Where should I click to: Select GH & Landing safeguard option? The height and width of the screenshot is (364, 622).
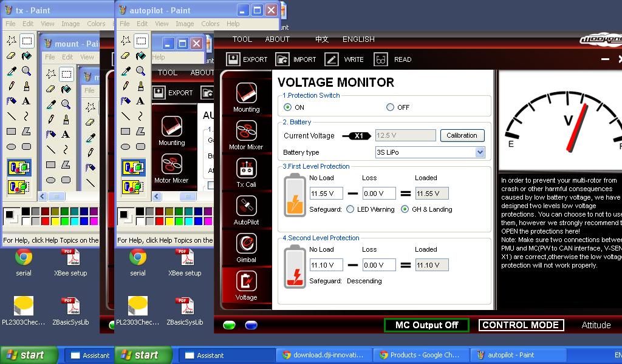point(405,209)
